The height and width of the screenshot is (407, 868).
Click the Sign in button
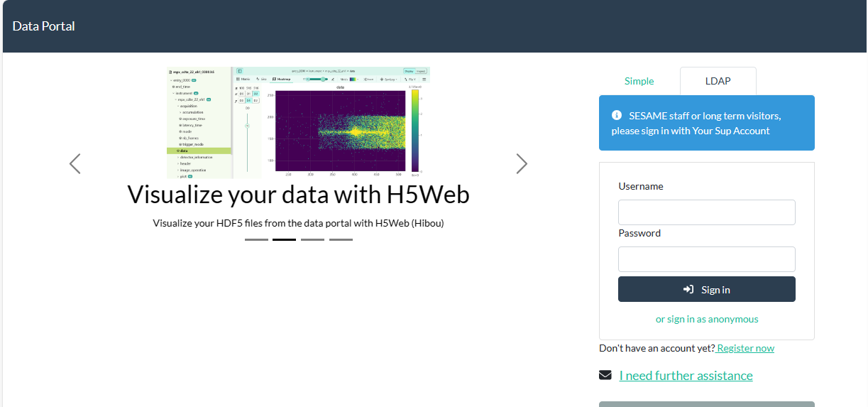pyautogui.click(x=707, y=289)
